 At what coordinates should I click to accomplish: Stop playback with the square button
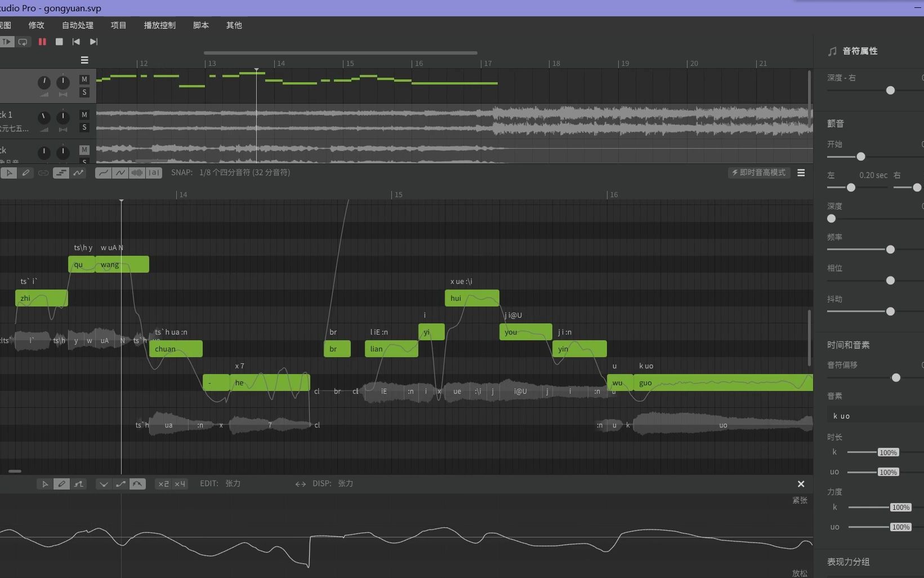click(x=59, y=42)
